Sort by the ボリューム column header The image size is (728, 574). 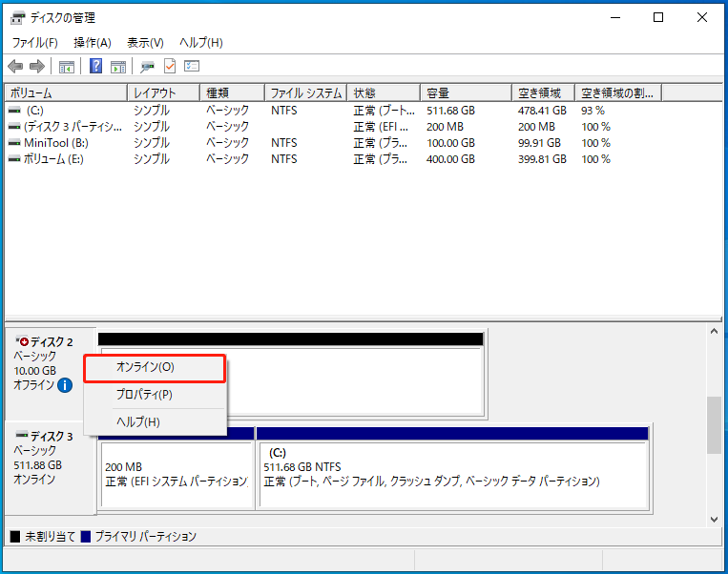tap(66, 92)
